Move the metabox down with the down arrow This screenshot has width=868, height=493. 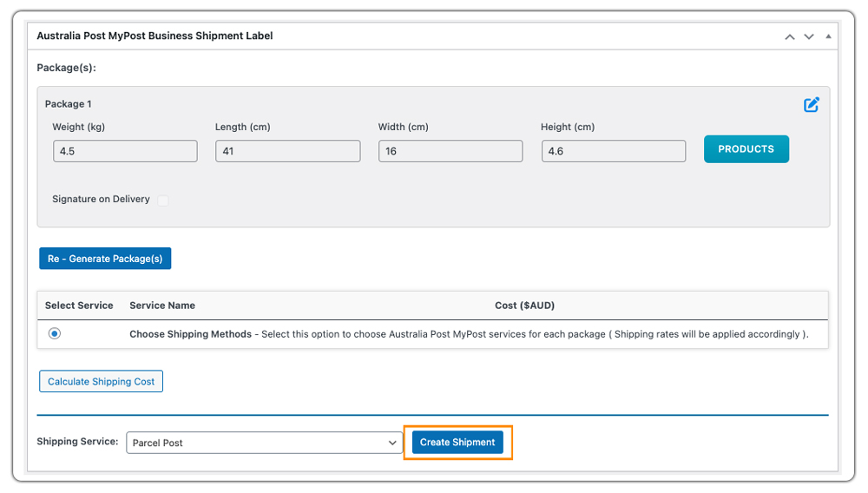point(809,36)
